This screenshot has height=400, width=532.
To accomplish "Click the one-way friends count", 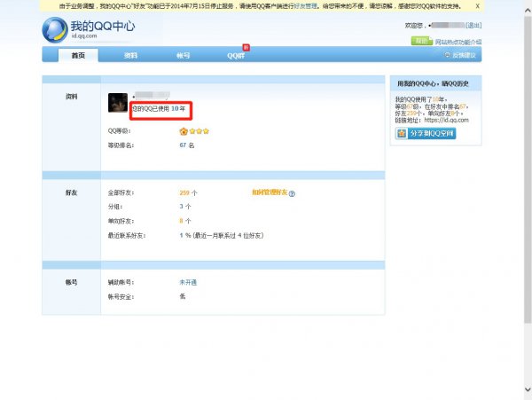I will click(x=181, y=221).
